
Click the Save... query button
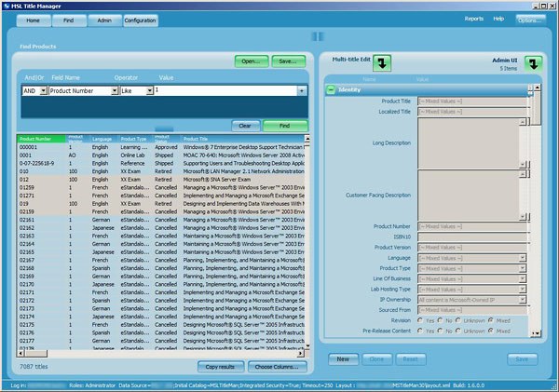coord(289,61)
